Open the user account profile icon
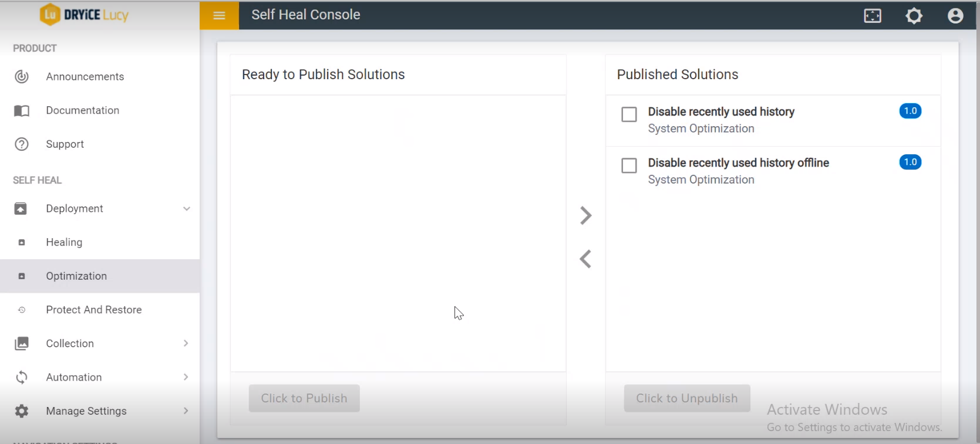Image resolution: width=980 pixels, height=444 pixels. 955,16
